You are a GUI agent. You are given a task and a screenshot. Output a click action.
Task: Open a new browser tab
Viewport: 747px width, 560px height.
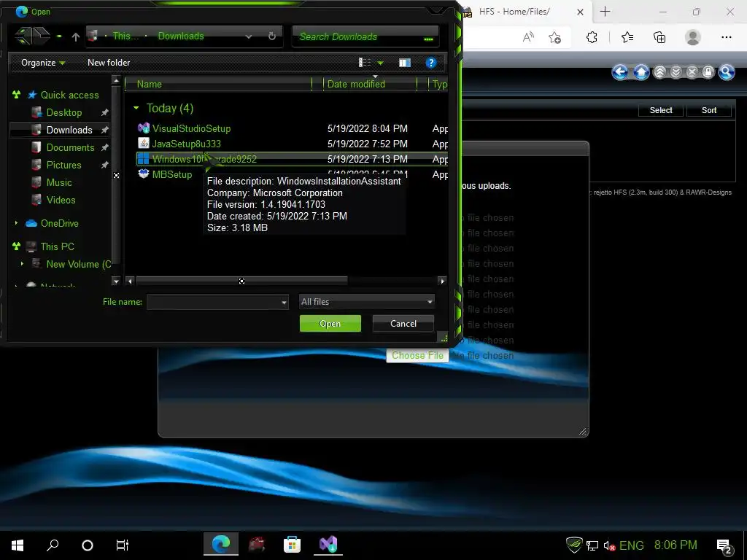pyautogui.click(x=605, y=12)
